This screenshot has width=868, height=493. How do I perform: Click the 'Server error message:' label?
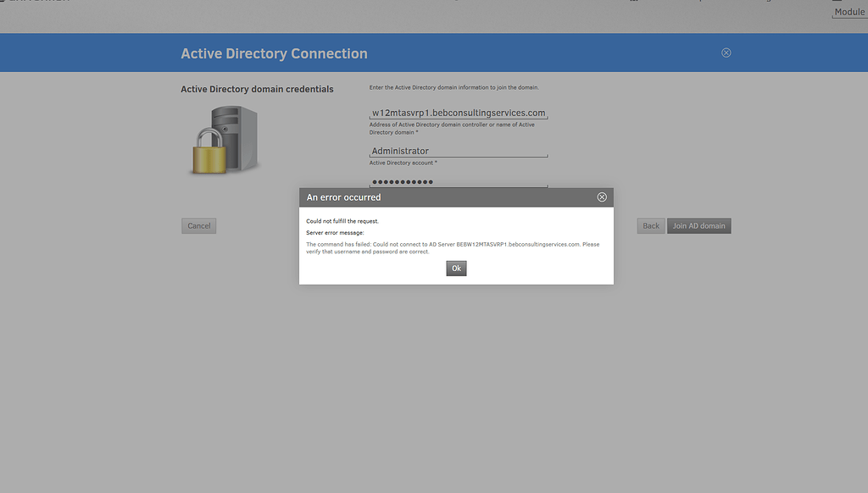(335, 232)
